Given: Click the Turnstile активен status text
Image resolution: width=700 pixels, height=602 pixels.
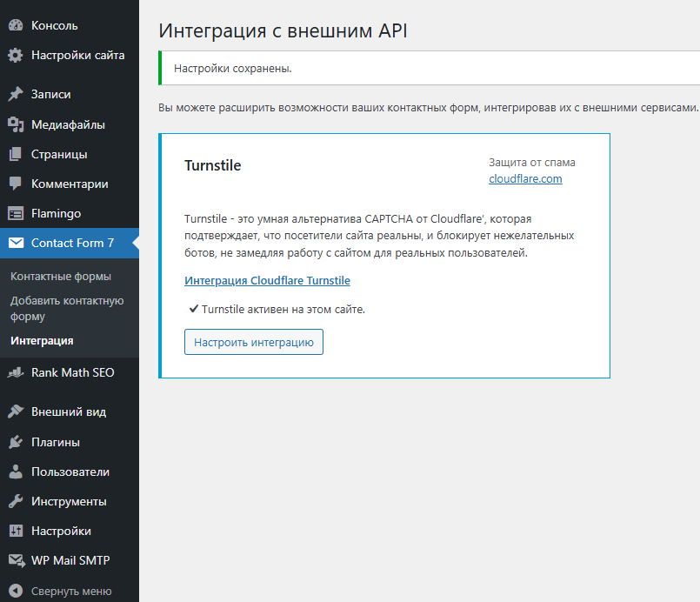Looking at the screenshot, I should tap(283, 310).
